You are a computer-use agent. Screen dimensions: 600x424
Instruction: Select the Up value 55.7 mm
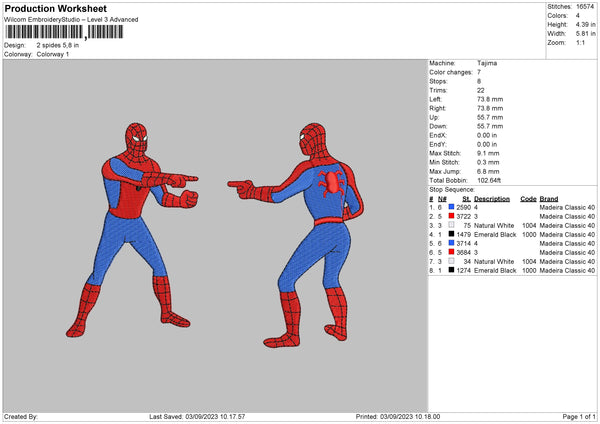pos(490,117)
